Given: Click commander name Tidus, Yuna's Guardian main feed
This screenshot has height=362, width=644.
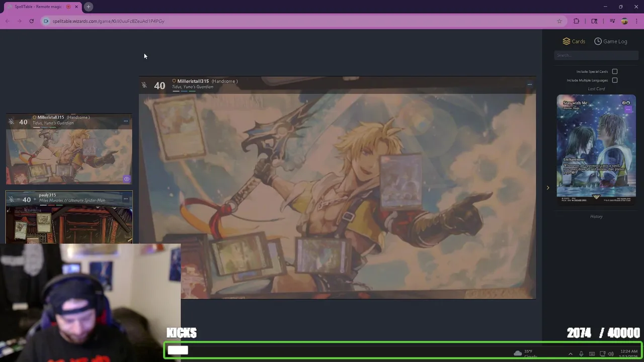Looking at the screenshot, I should coord(193,87).
